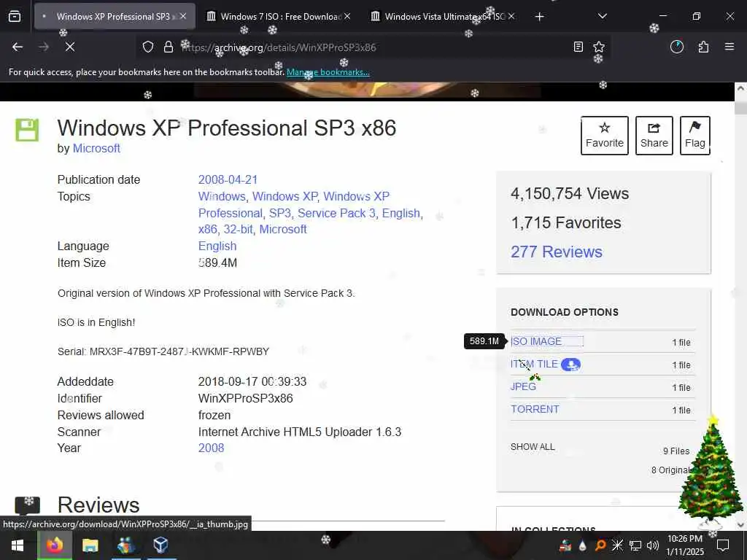Open the 277 Reviews link

(x=557, y=252)
